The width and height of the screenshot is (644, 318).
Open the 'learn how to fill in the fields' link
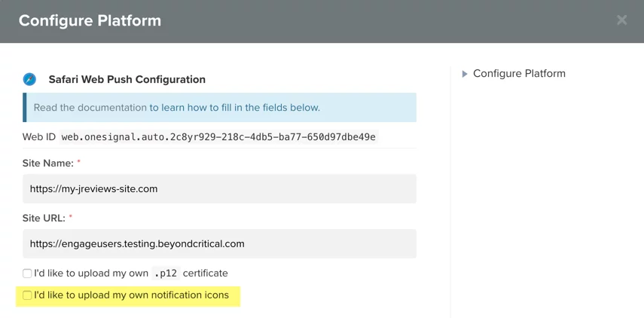pyautogui.click(x=234, y=108)
